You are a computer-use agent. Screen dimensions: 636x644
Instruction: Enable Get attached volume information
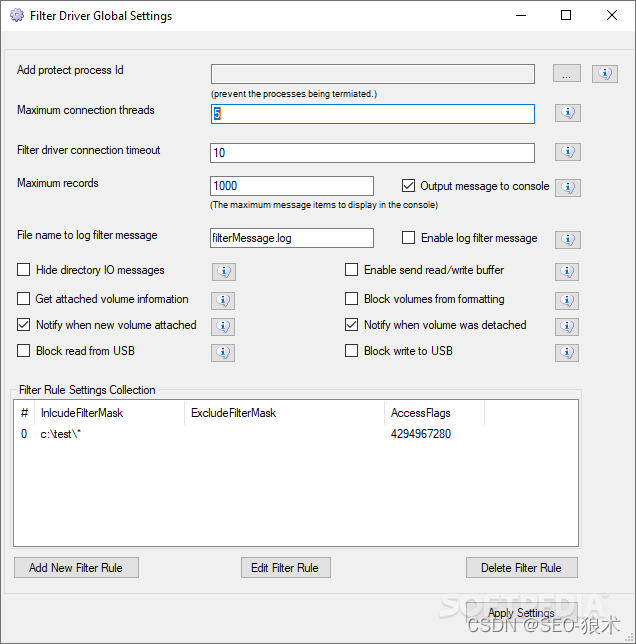tap(23, 299)
